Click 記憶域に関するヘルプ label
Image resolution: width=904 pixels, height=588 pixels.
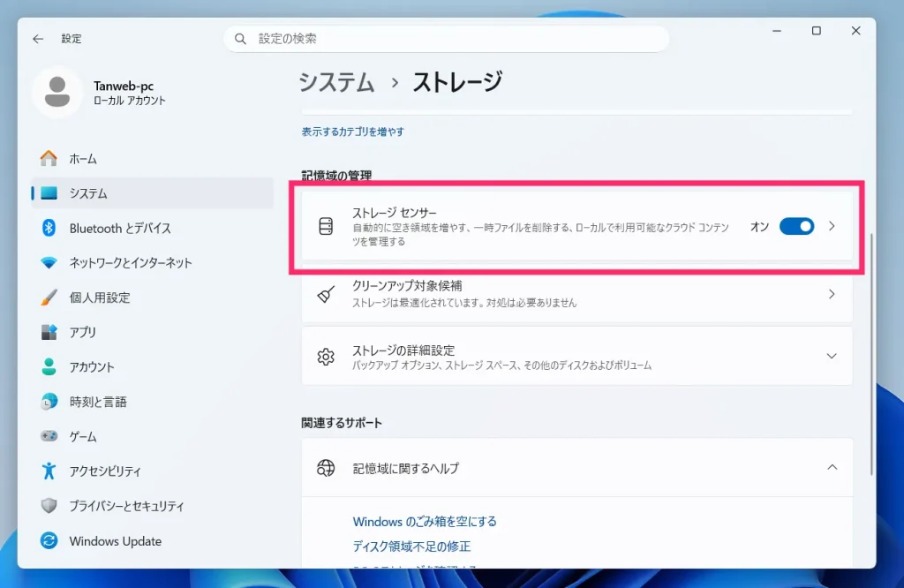[x=406, y=468]
